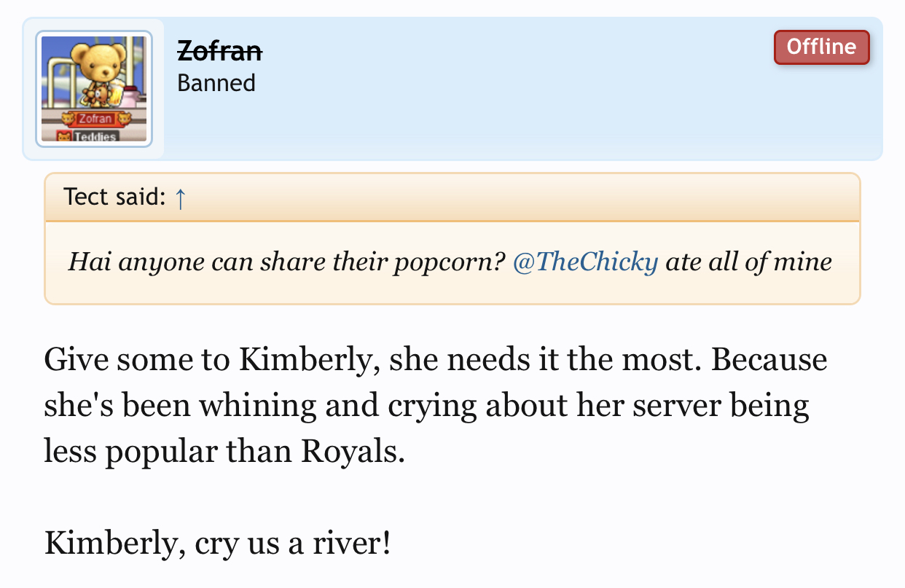Open the @TheChicky mention link
Viewport: 905px width, 588px height.
585,262
